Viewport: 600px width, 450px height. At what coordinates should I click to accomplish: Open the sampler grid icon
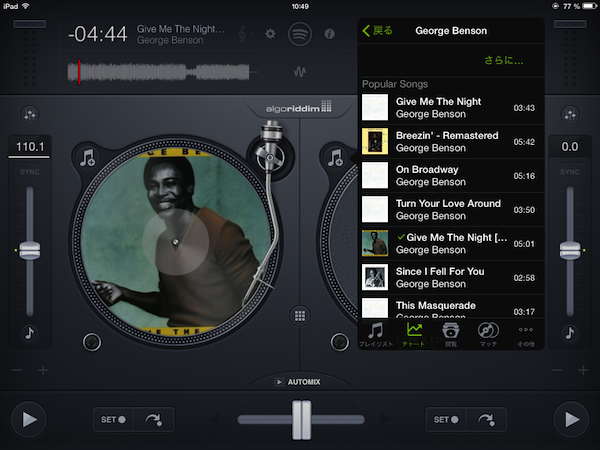point(300,316)
